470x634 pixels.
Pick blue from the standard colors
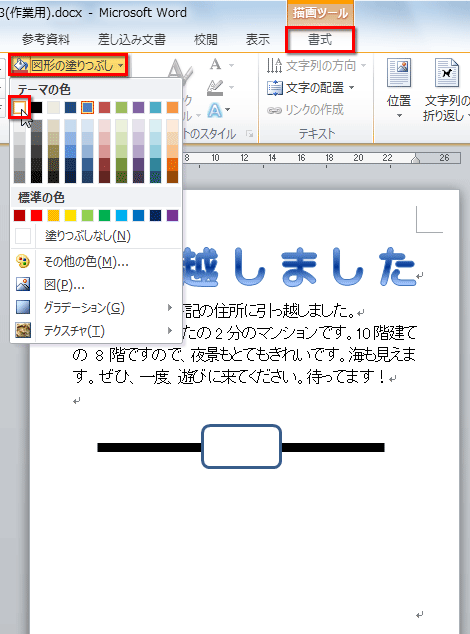[x=138, y=216]
